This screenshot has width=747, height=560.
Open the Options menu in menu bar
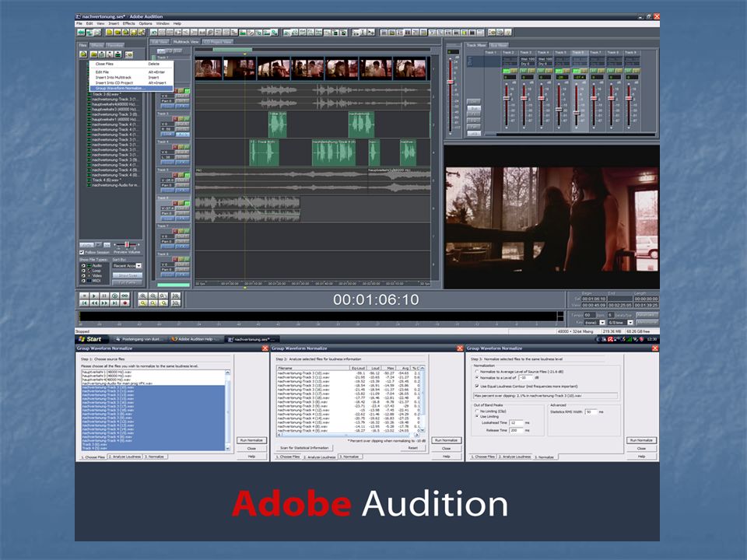tap(146, 23)
